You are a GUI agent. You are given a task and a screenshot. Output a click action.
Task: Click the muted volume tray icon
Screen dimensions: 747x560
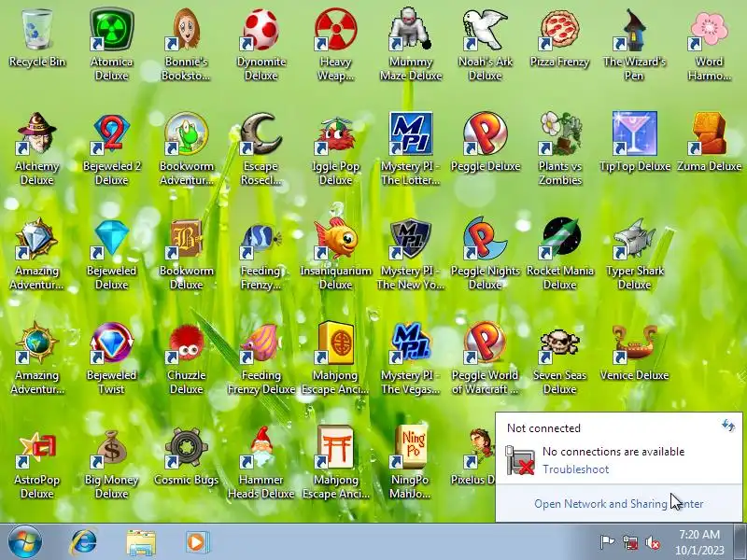tap(653, 542)
